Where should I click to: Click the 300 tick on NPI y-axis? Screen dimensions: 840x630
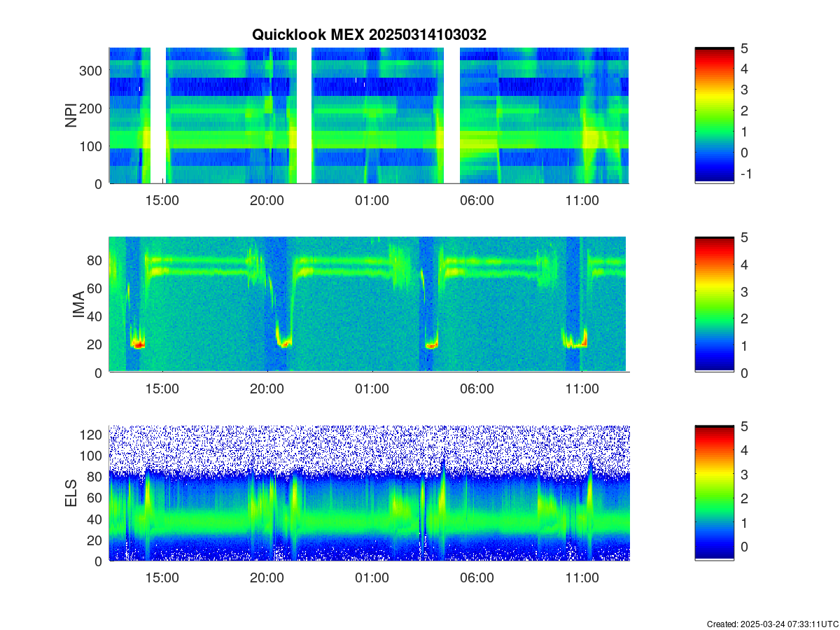pyautogui.click(x=92, y=71)
